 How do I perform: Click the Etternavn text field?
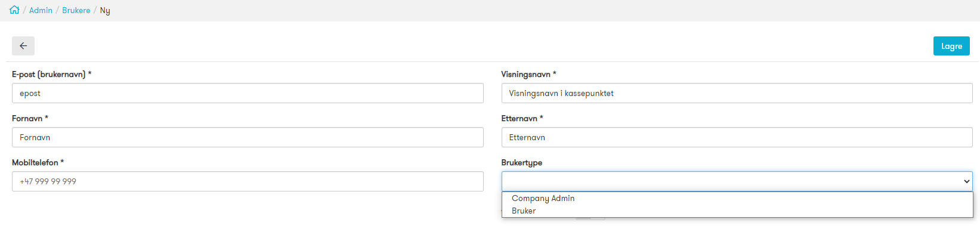[737, 137]
